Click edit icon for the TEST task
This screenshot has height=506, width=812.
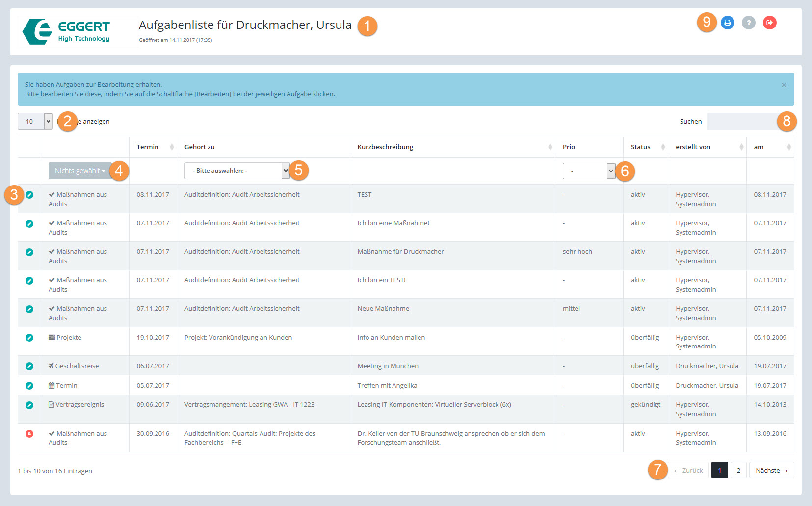click(x=29, y=195)
